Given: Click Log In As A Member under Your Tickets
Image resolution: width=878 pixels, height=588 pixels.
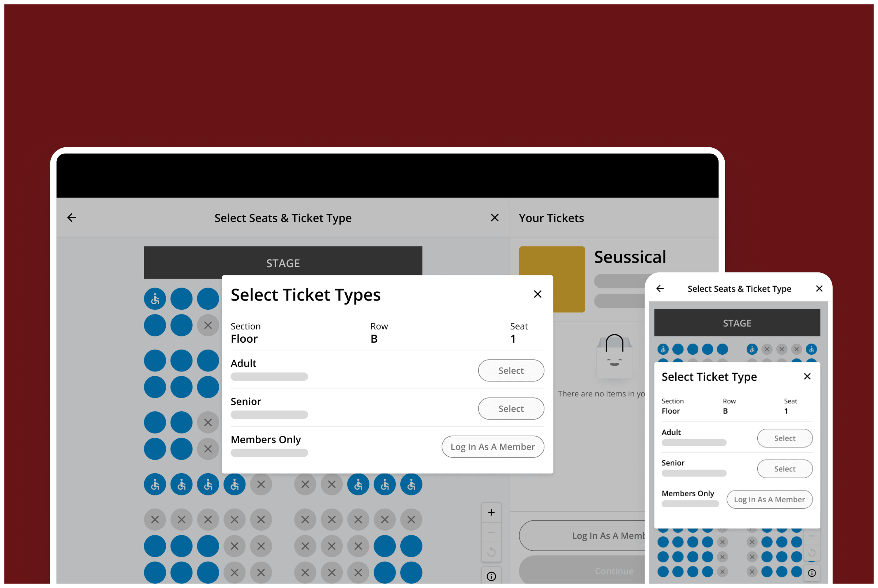Looking at the screenshot, I should pyautogui.click(x=582, y=535).
